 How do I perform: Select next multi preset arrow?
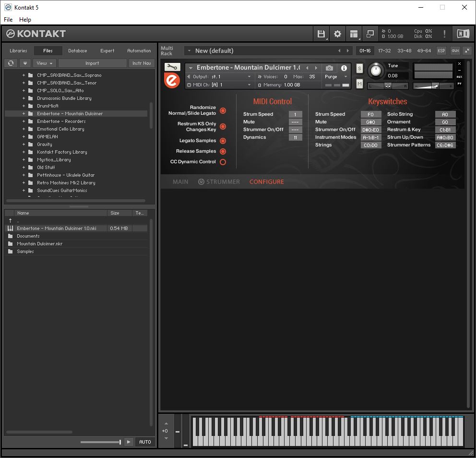click(x=347, y=51)
